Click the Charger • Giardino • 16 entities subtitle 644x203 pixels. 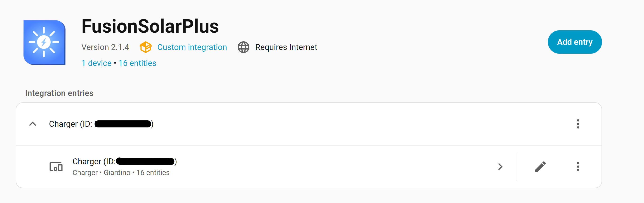click(121, 173)
